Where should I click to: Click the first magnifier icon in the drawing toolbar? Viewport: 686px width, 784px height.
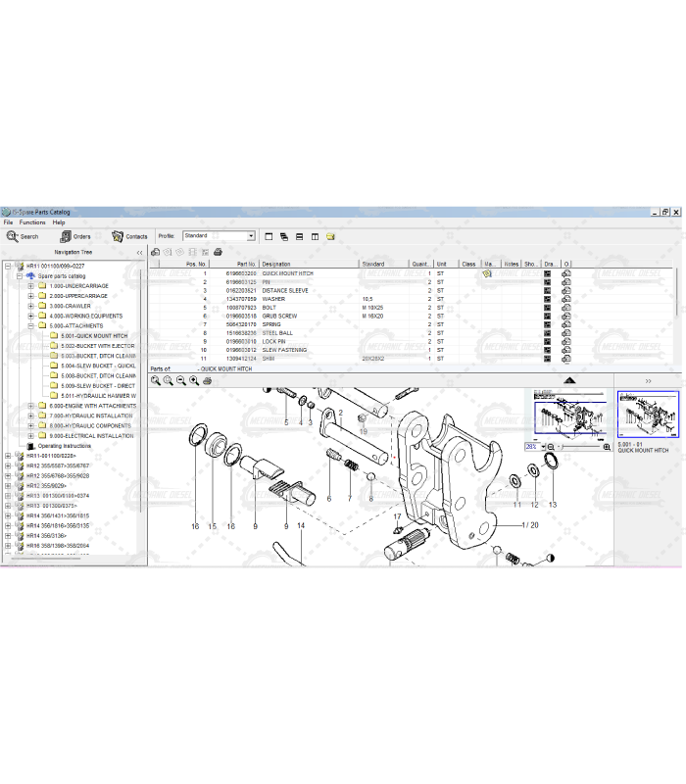[156, 380]
